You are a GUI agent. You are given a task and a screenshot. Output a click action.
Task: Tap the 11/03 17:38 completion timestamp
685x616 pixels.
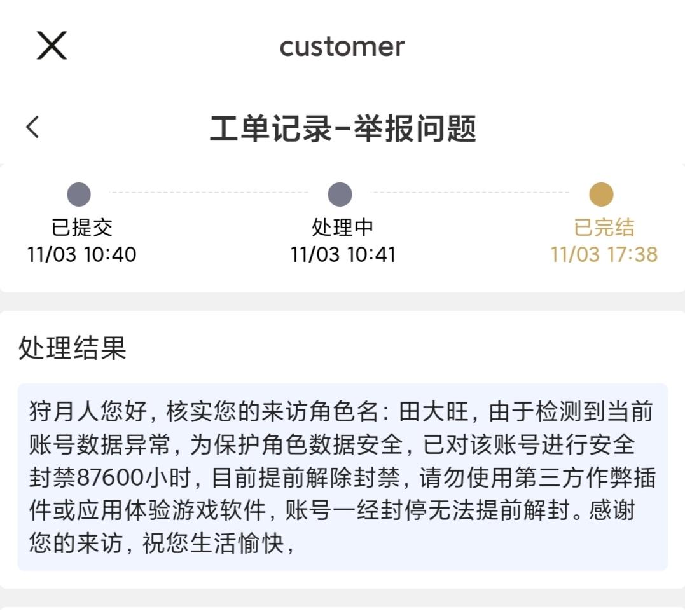point(604,255)
